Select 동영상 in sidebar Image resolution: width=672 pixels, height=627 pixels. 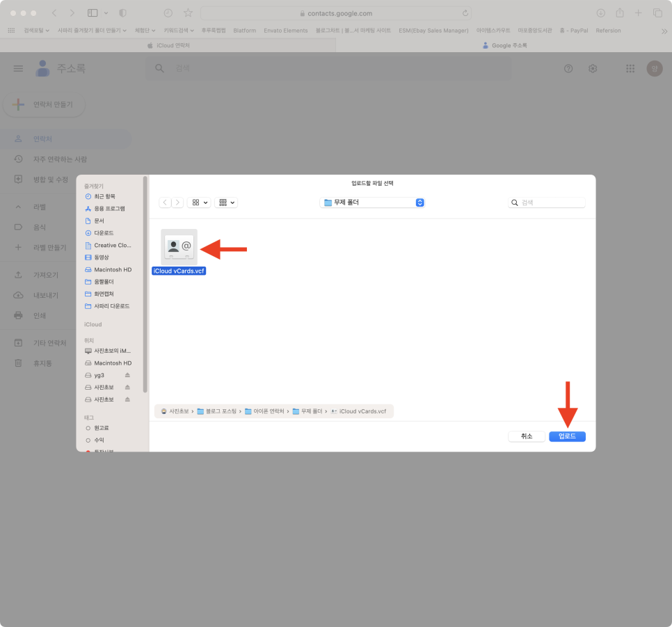[x=97, y=257]
